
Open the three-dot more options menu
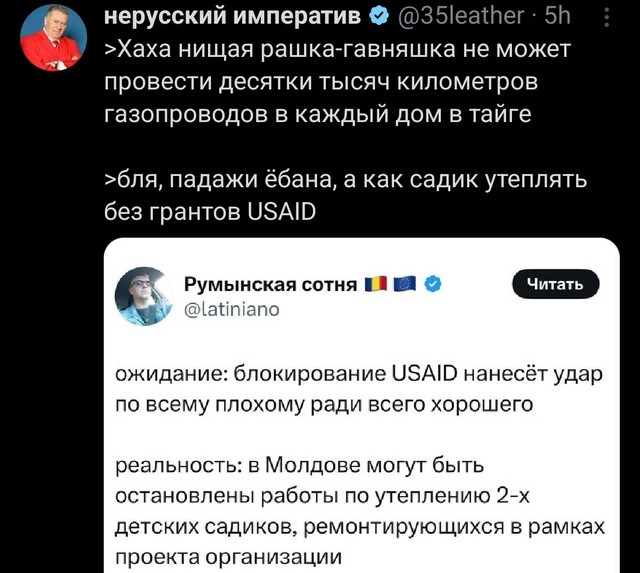[610, 15]
